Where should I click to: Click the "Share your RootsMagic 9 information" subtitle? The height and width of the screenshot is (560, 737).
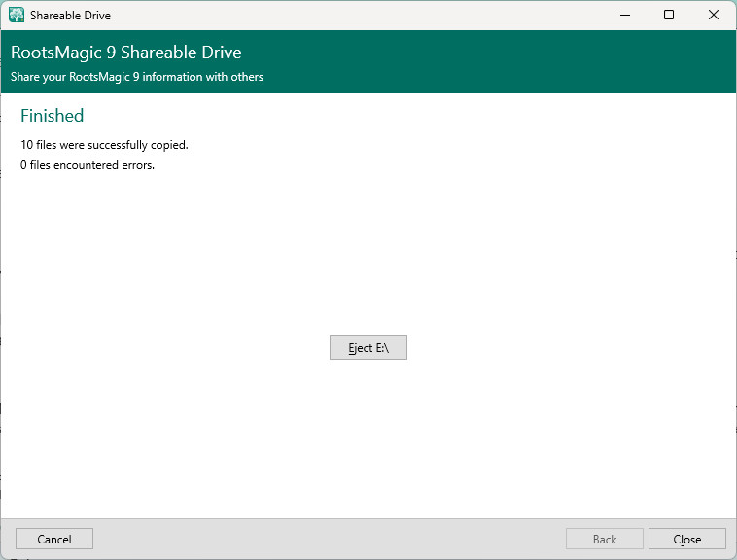pos(136,77)
